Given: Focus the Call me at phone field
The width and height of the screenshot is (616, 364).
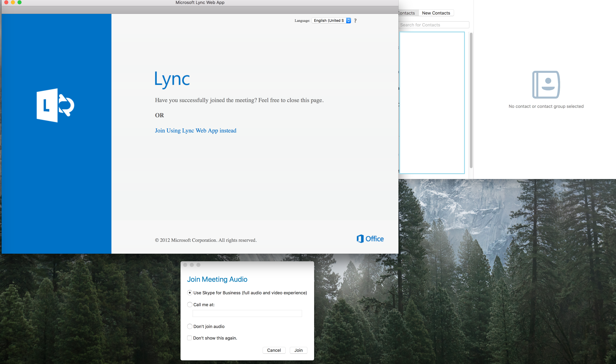Looking at the screenshot, I should pyautogui.click(x=247, y=313).
